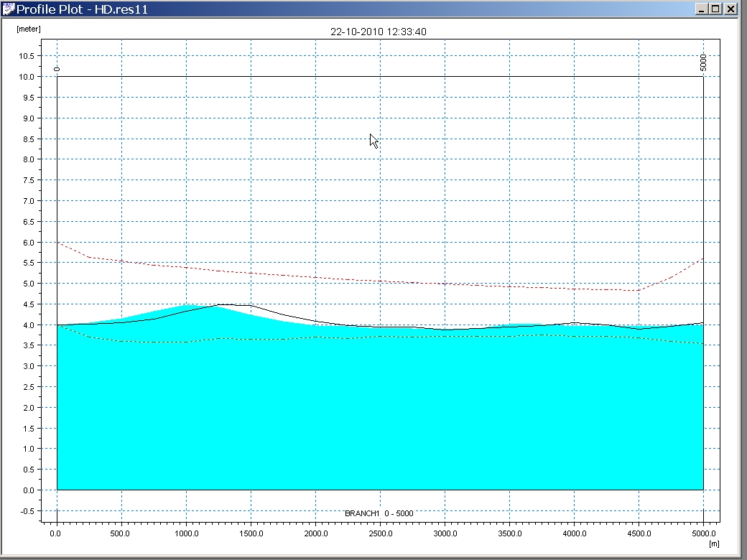Click the [m] unit label on the horizontal axis

pyautogui.click(x=713, y=545)
